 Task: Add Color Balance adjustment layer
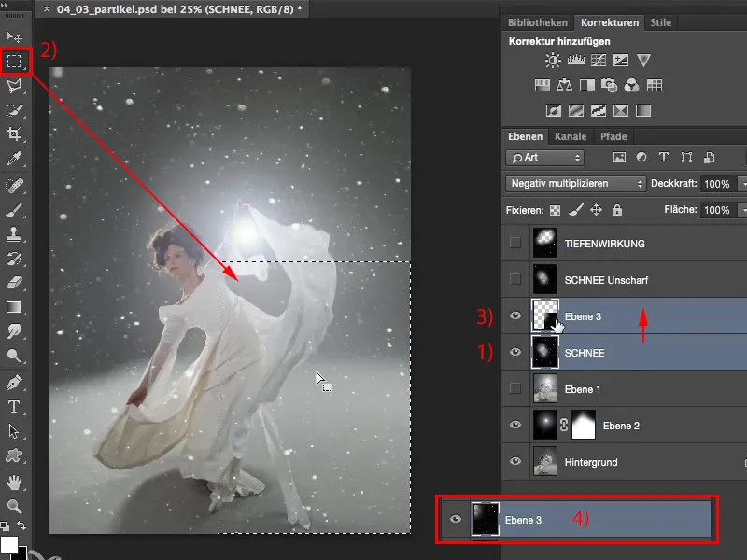coord(565,86)
